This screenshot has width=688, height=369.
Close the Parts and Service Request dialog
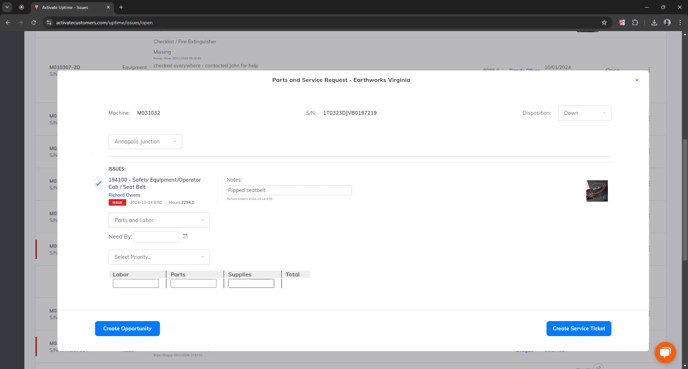pyautogui.click(x=637, y=80)
